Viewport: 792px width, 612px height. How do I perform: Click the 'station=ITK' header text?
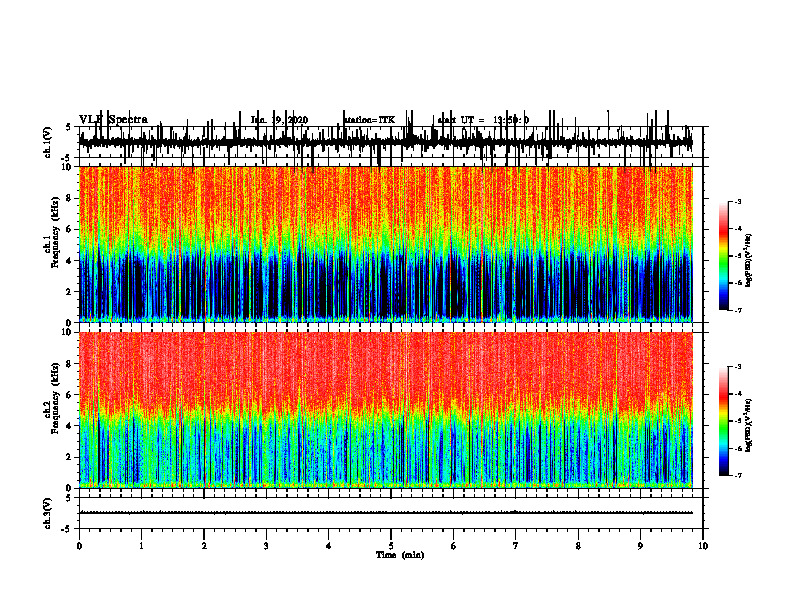click(369, 120)
